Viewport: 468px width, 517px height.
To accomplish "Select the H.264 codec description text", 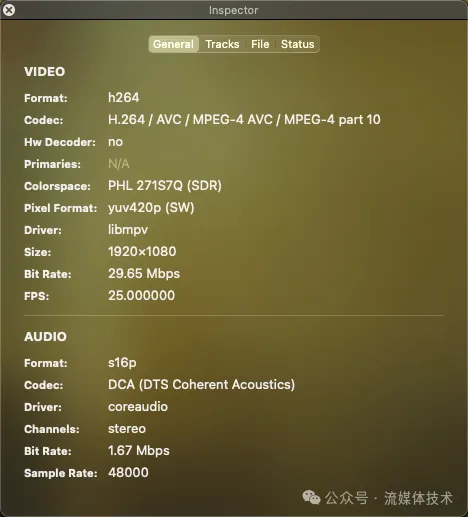I will 244,120.
